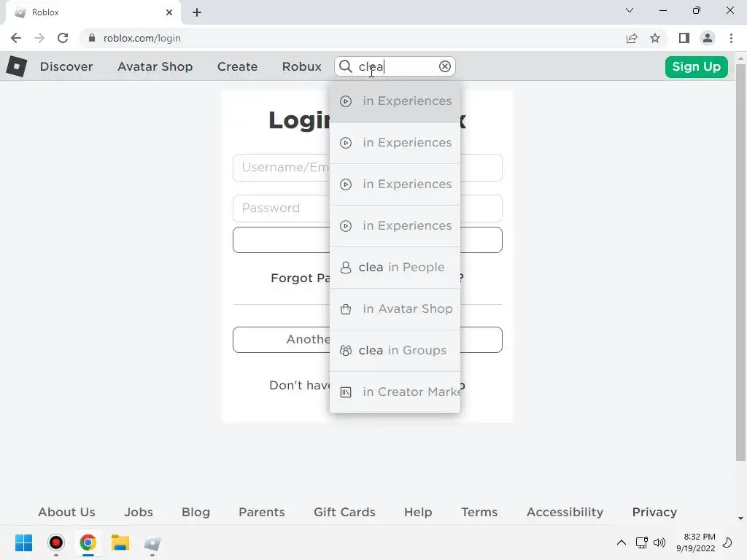Choose 'clea in People' suggestion
Viewport: 747px width, 560px height.
[x=395, y=267]
